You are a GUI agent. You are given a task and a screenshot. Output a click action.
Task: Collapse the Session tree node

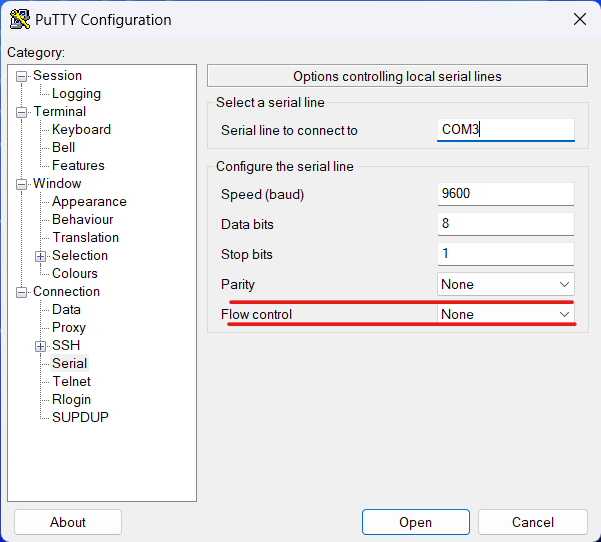click(23, 76)
